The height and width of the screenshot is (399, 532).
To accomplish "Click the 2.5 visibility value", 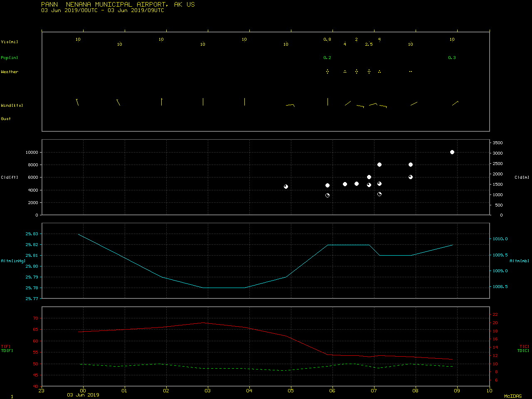I will (369, 44).
